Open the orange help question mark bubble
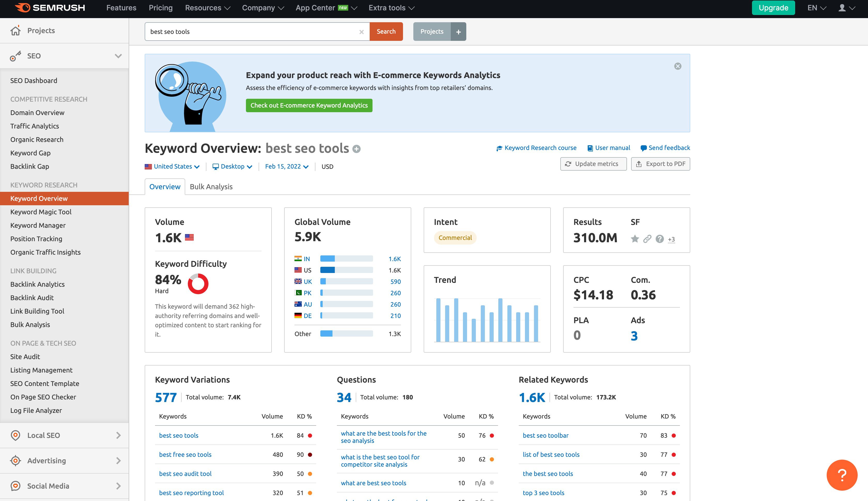 842,475
